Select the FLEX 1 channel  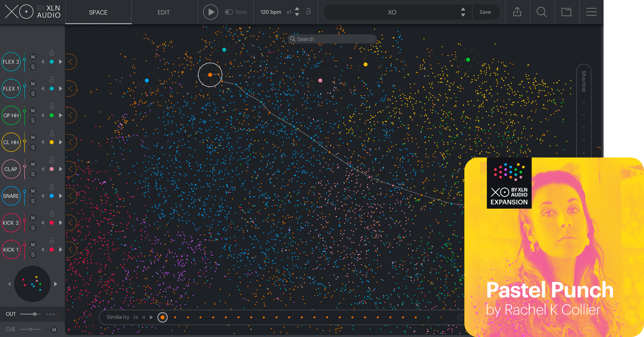11,89
